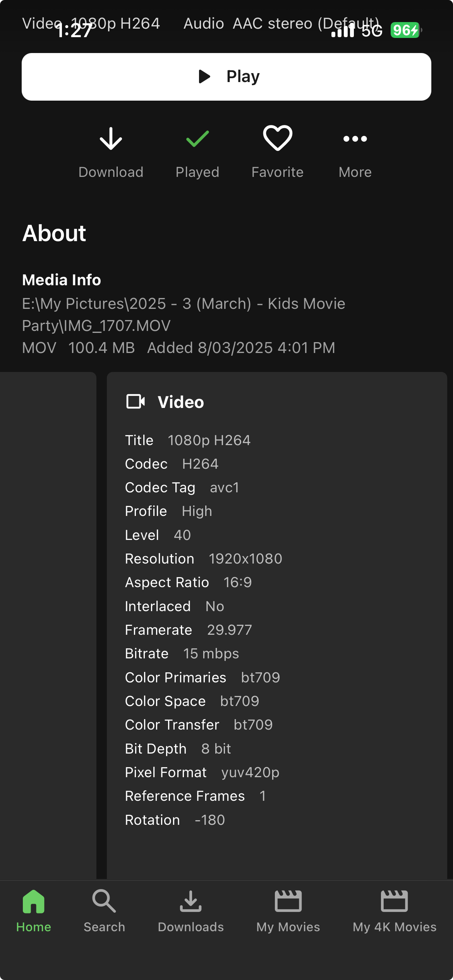The height and width of the screenshot is (980, 453).
Task: Toggle the Played checkmark
Action: [x=197, y=139]
